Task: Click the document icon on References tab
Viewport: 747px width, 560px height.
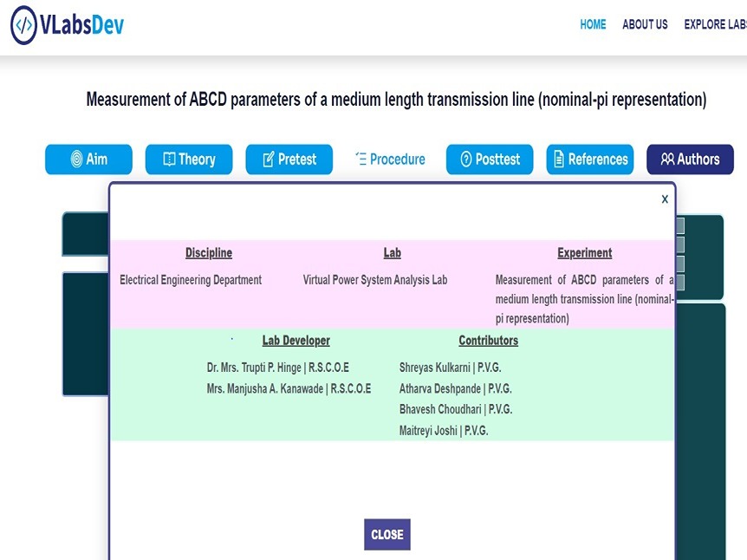Action: pos(559,160)
